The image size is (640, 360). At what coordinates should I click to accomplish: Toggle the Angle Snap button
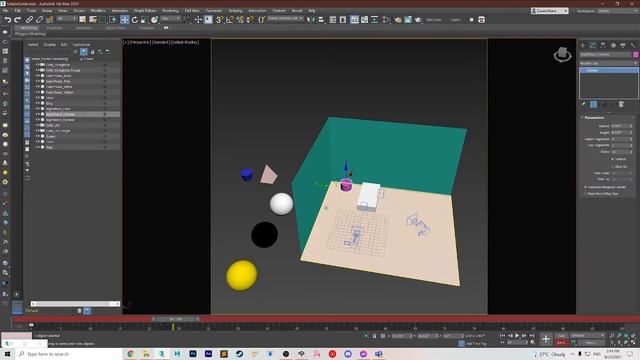[230, 20]
